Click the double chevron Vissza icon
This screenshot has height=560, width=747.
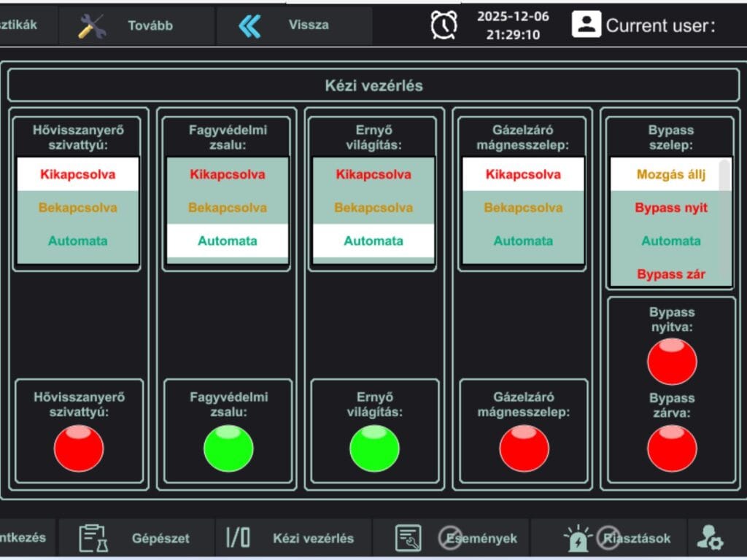click(x=249, y=26)
